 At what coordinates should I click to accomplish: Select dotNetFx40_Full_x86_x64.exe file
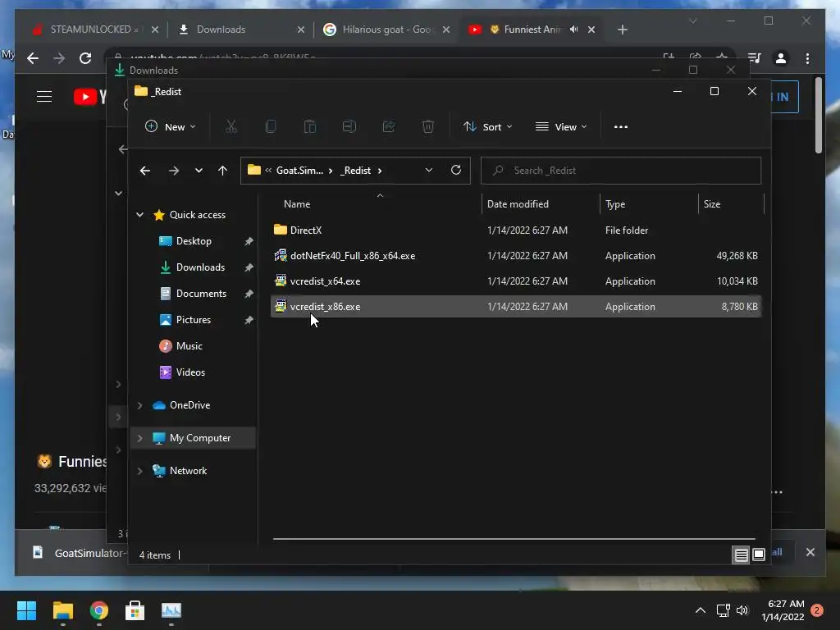353,256
